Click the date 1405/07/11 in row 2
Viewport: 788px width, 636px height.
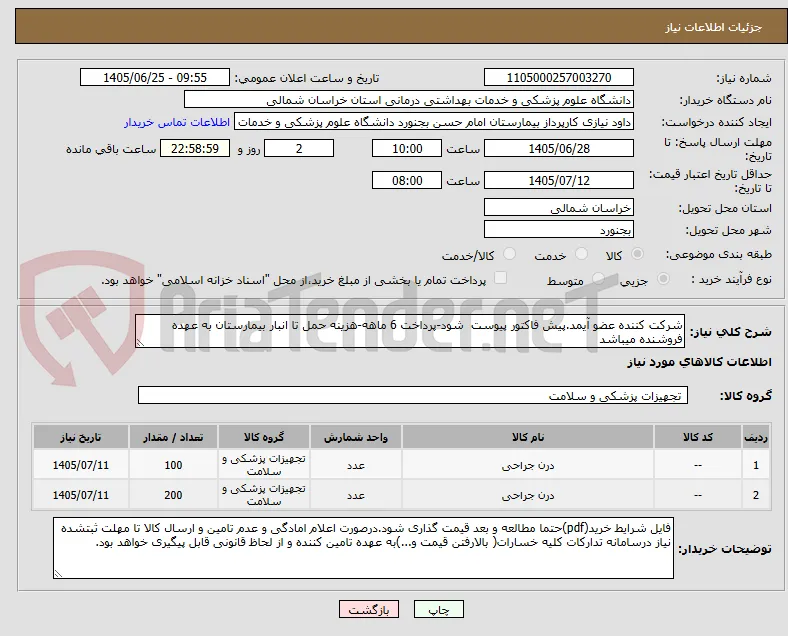coord(81,495)
